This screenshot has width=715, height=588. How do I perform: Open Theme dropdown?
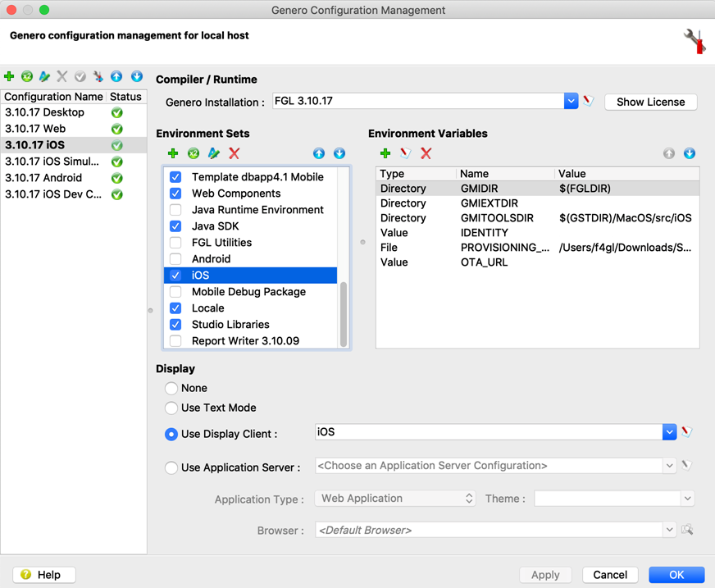click(x=688, y=498)
